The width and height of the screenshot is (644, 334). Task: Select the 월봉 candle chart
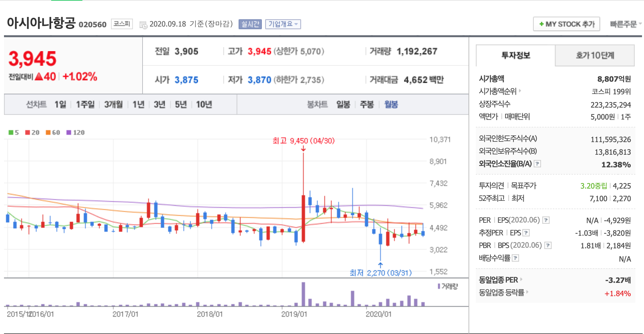(391, 105)
